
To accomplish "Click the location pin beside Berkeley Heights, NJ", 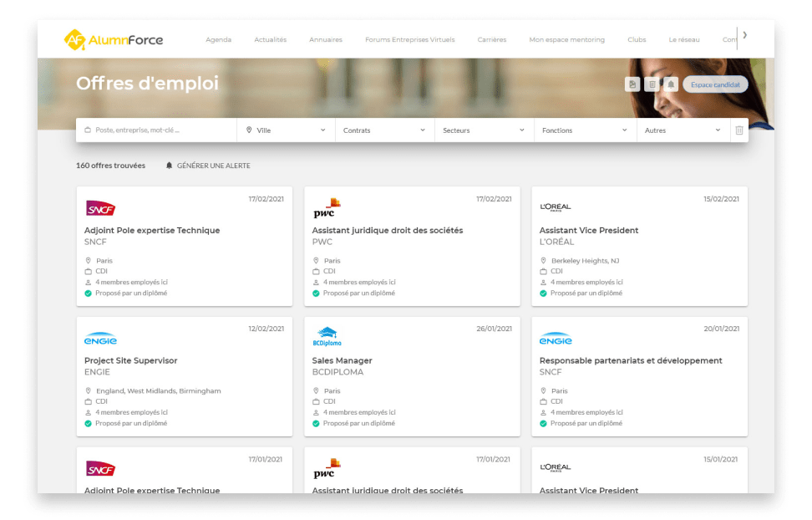I will click(543, 261).
